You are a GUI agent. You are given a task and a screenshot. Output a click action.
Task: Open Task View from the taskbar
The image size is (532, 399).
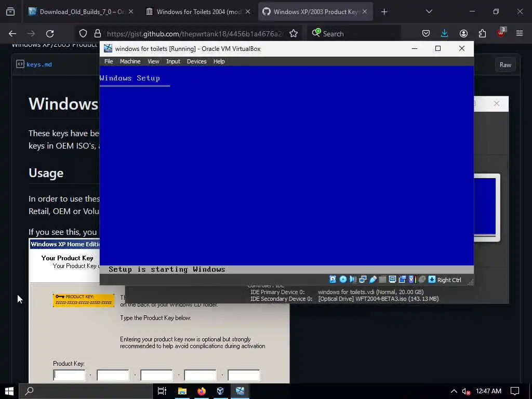click(162, 391)
